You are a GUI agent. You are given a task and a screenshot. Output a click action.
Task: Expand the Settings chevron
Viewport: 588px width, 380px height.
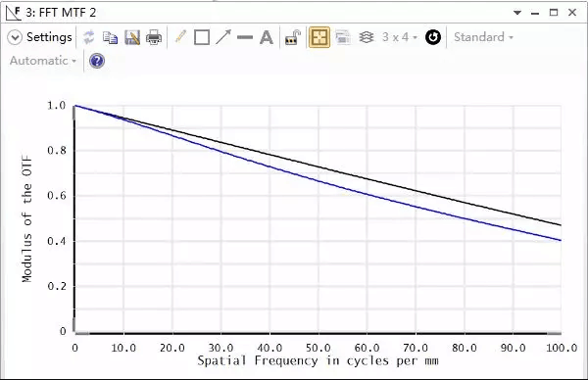tap(15, 37)
